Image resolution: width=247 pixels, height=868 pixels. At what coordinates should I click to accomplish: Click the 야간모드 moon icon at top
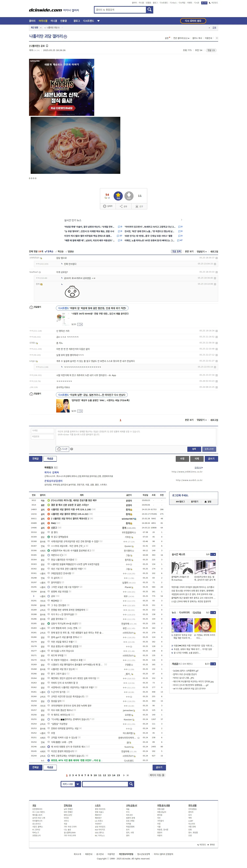(210, 3)
